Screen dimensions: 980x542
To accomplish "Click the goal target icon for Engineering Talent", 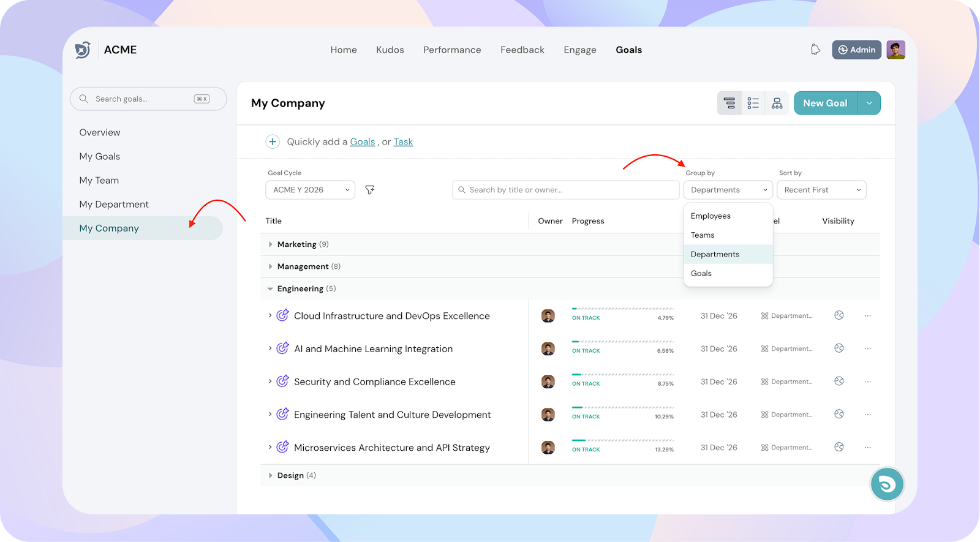I will tap(282, 414).
